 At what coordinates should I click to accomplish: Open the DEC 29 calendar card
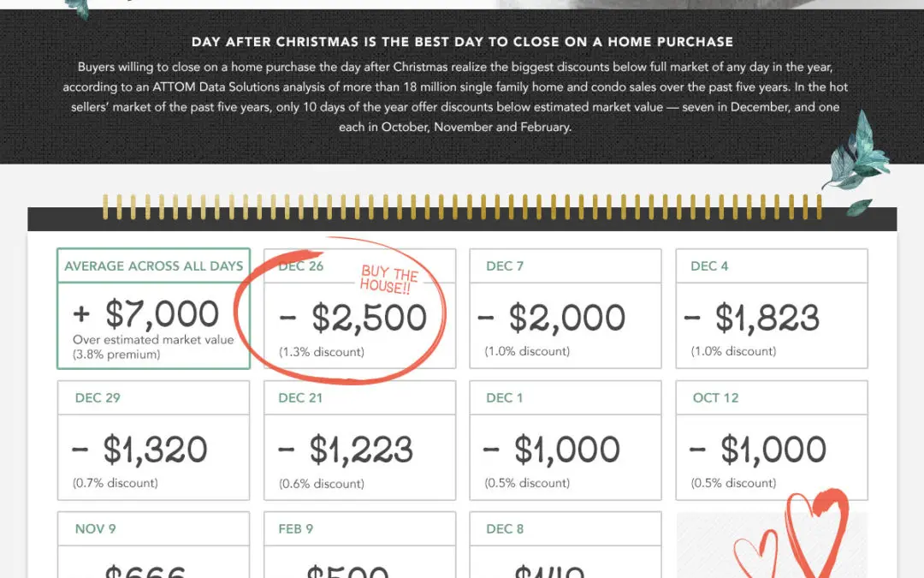(x=153, y=440)
